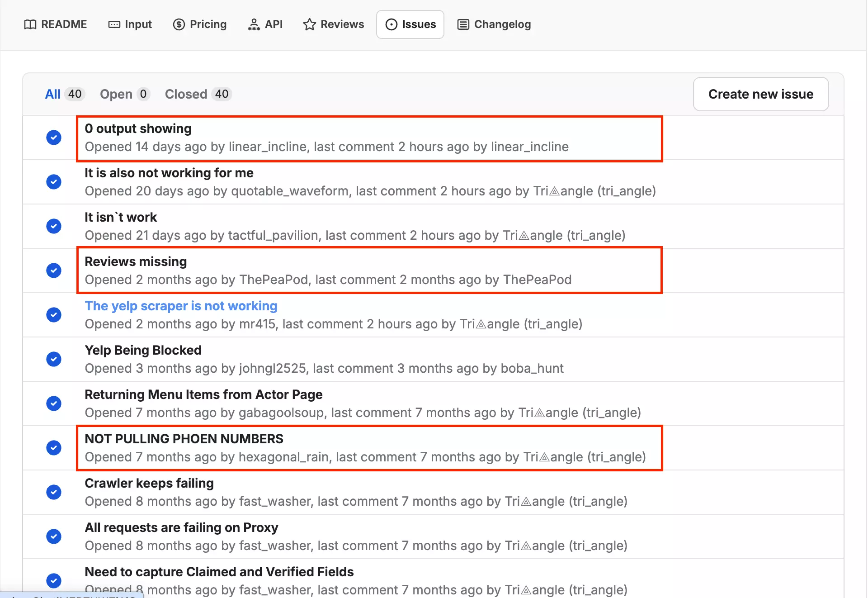Screen dimensions: 868x598
Task: Click closed-status icon for 'It is also not working for me'
Action: [x=54, y=182]
